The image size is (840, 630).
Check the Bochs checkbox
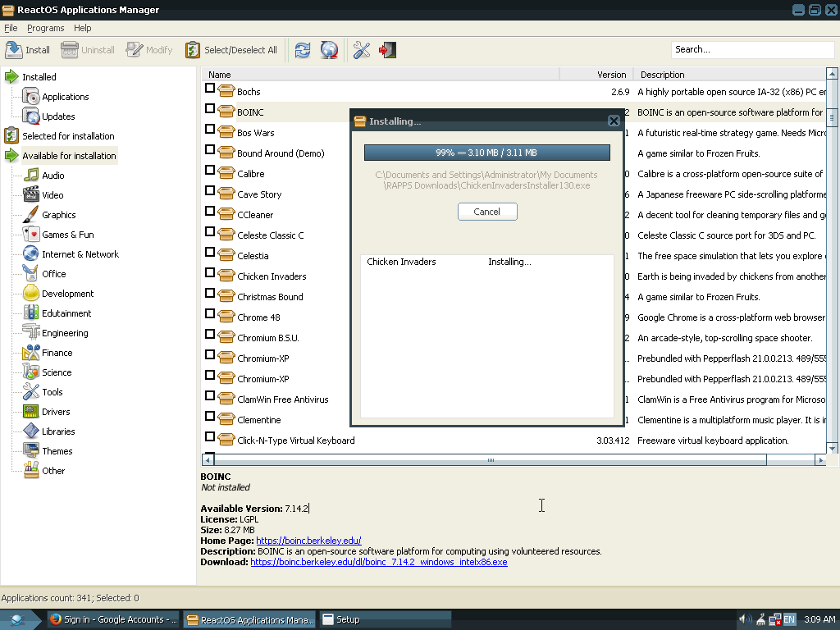point(210,89)
